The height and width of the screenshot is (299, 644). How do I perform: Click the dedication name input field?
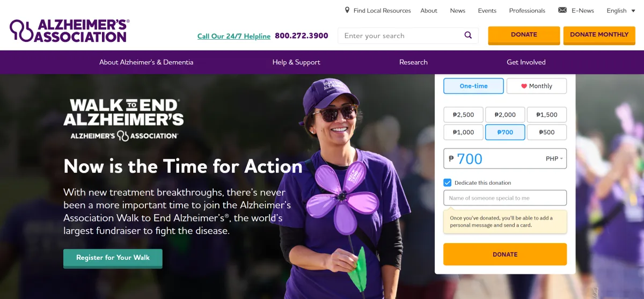click(x=505, y=198)
